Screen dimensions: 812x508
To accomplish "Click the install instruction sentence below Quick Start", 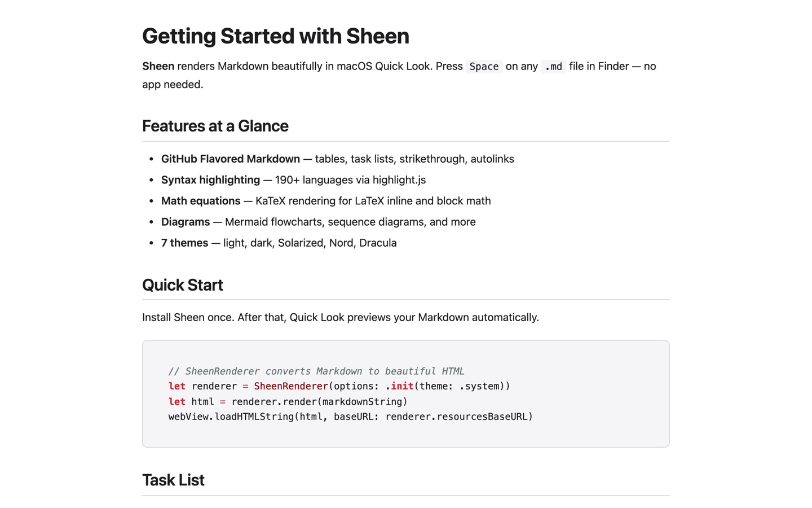I will (341, 317).
